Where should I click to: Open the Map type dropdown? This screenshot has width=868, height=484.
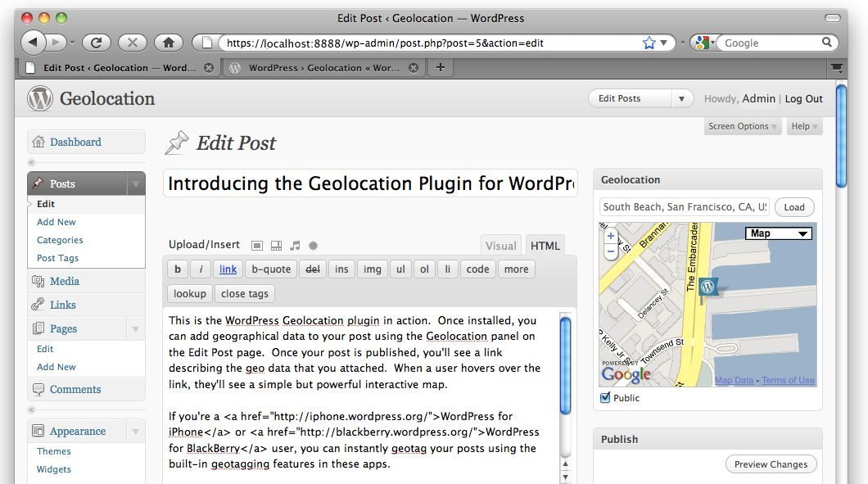pyautogui.click(x=779, y=233)
